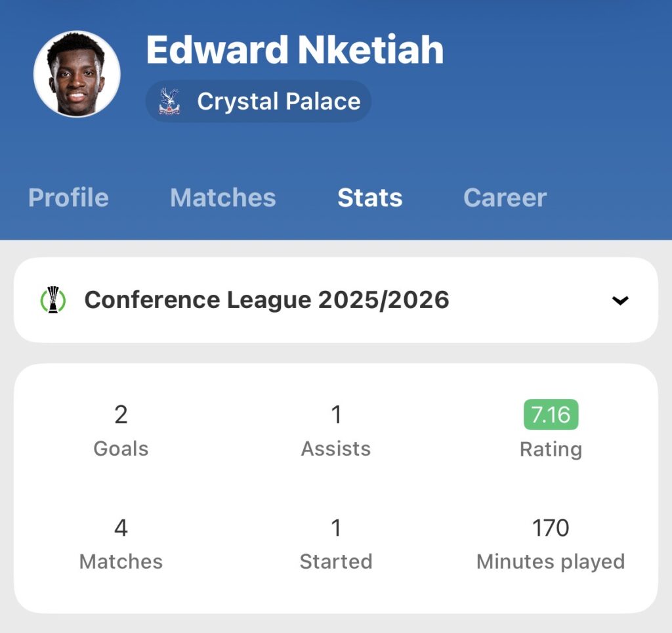Select the Stats tab
The width and height of the screenshot is (672, 633).
click(x=369, y=198)
